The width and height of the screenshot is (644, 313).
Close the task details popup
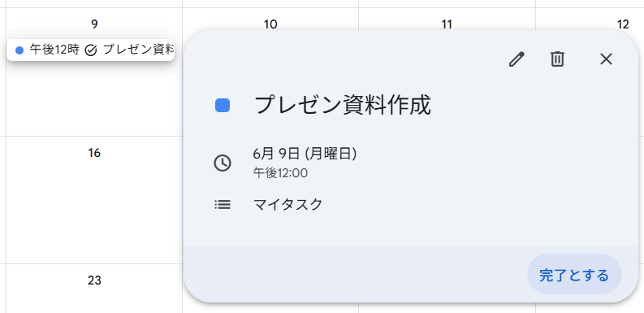tap(606, 59)
